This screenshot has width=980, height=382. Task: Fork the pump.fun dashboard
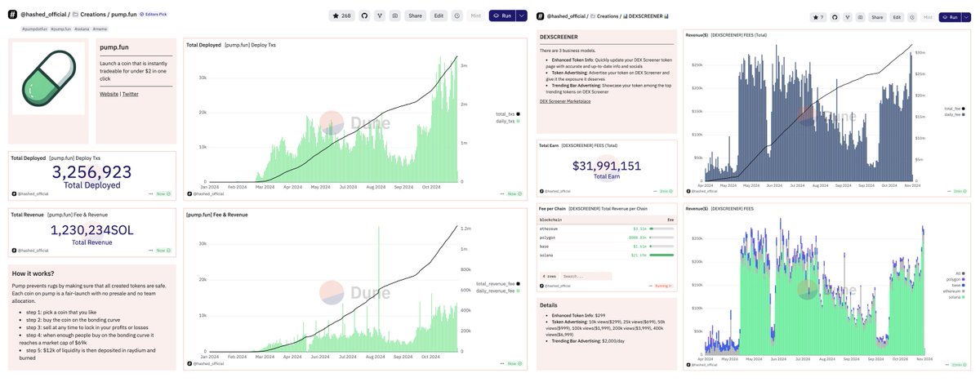(x=380, y=16)
